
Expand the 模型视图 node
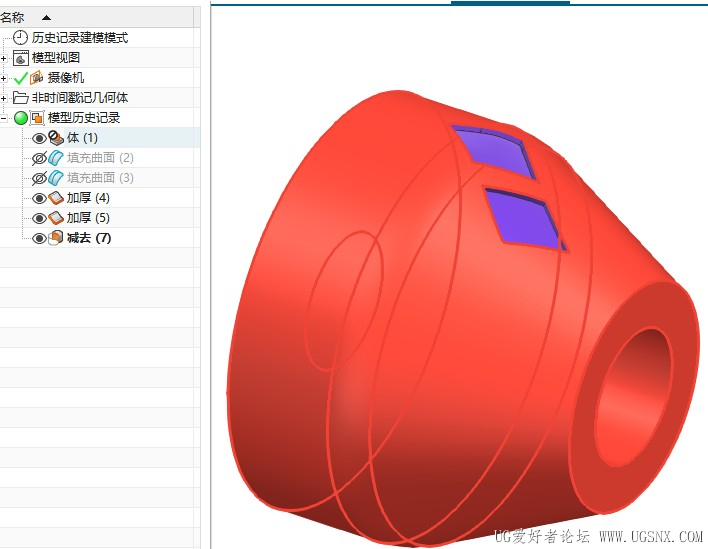tap(4, 58)
